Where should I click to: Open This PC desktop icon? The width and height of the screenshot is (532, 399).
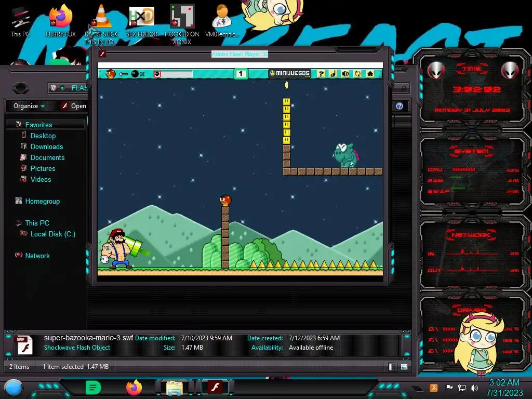pyautogui.click(x=20, y=22)
